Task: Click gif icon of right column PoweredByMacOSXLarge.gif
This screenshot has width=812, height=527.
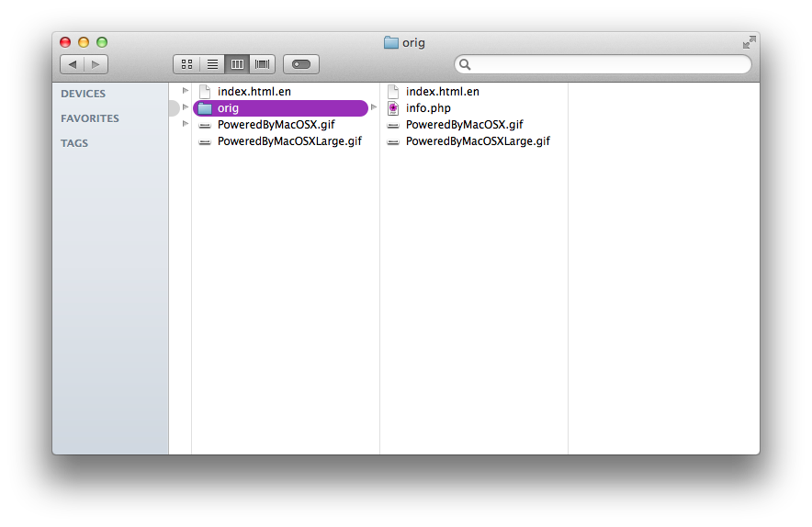Action: click(x=393, y=141)
